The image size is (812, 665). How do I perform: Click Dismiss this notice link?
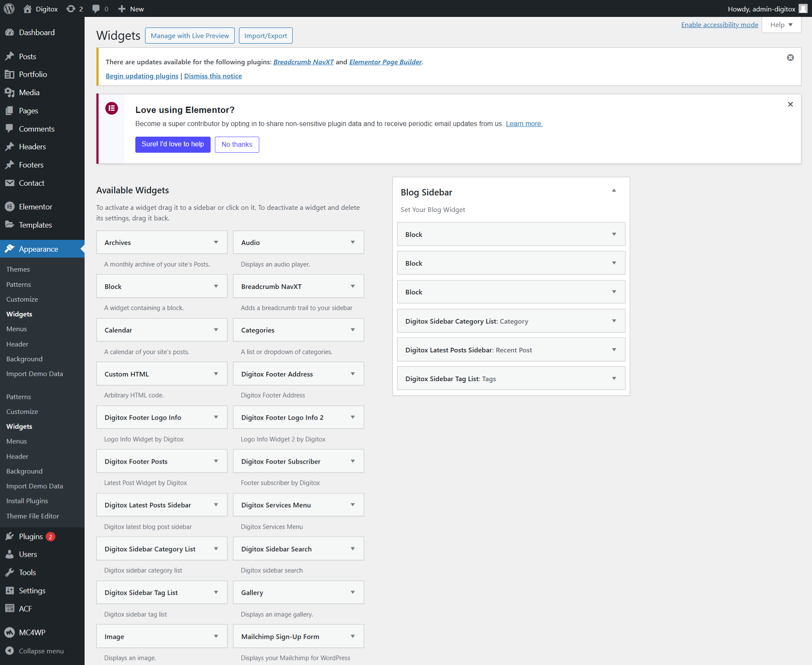click(213, 76)
